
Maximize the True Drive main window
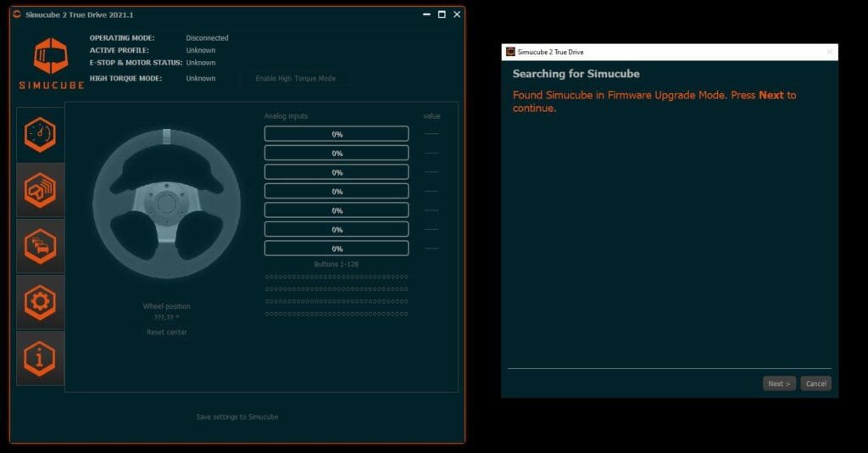pos(442,14)
